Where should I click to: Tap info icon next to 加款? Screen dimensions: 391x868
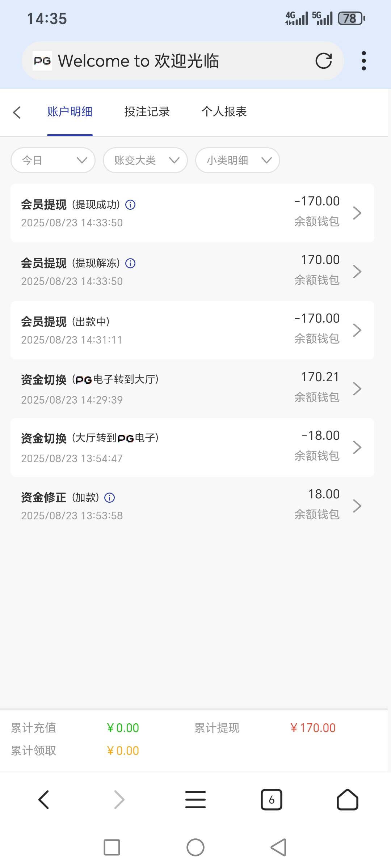pyautogui.click(x=109, y=498)
